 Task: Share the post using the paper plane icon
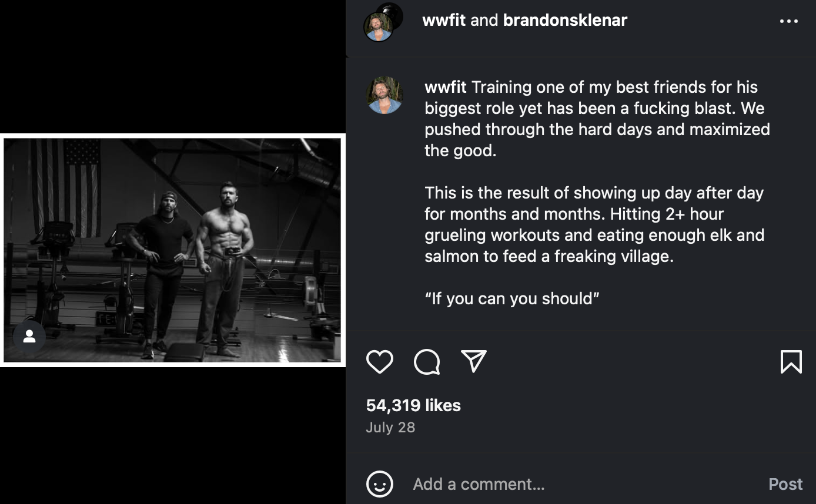tap(474, 362)
